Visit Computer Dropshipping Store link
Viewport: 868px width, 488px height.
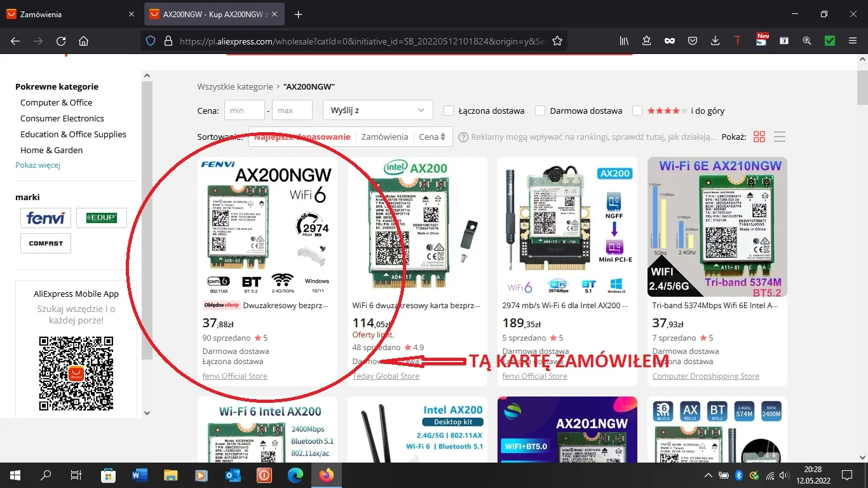pos(705,376)
